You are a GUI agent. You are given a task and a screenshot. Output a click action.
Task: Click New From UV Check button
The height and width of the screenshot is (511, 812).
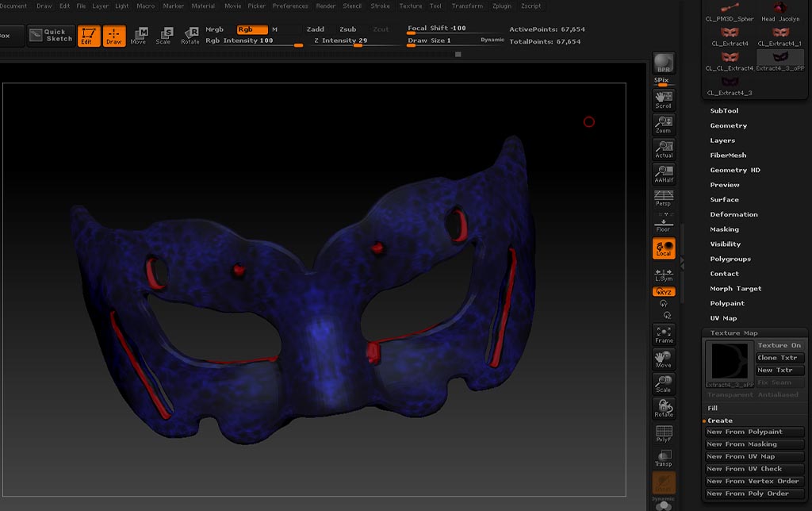(x=755, y=468)
